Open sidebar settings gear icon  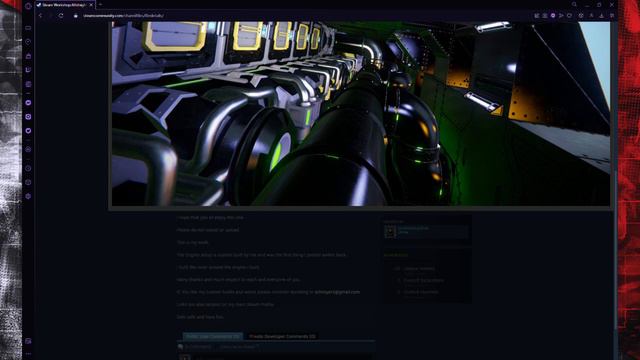[28, 196]
